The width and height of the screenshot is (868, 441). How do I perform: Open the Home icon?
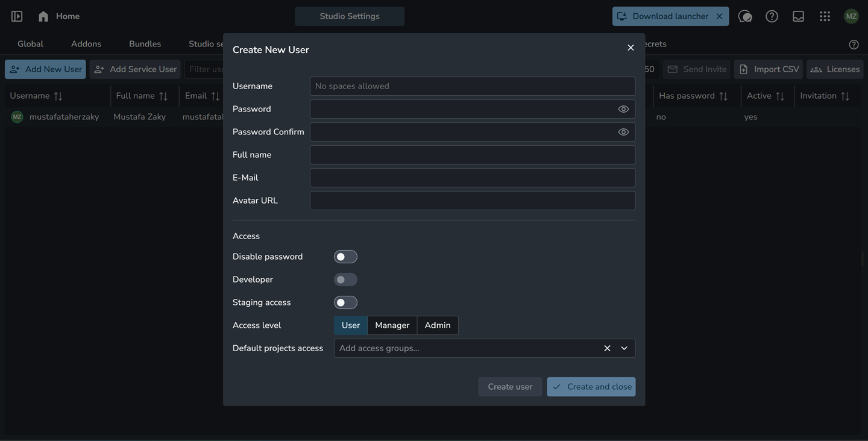tap(43, 16)
